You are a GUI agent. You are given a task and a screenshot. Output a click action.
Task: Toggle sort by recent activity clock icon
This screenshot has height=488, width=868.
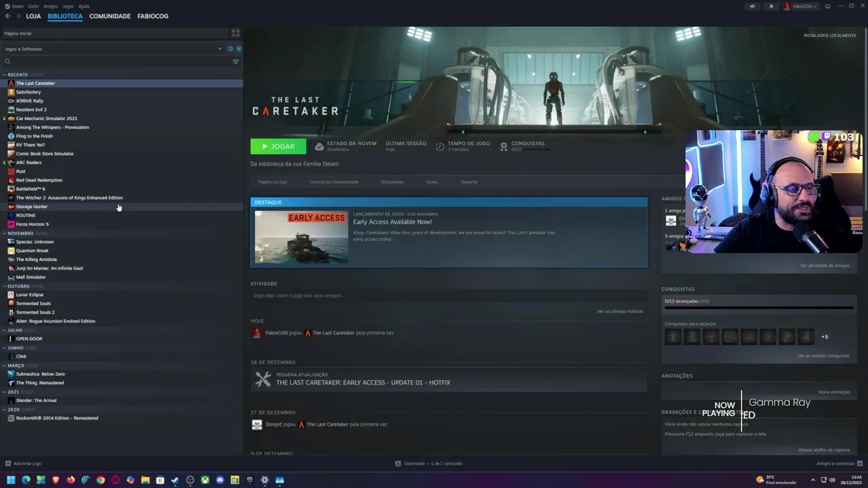(x=231, y=49)
